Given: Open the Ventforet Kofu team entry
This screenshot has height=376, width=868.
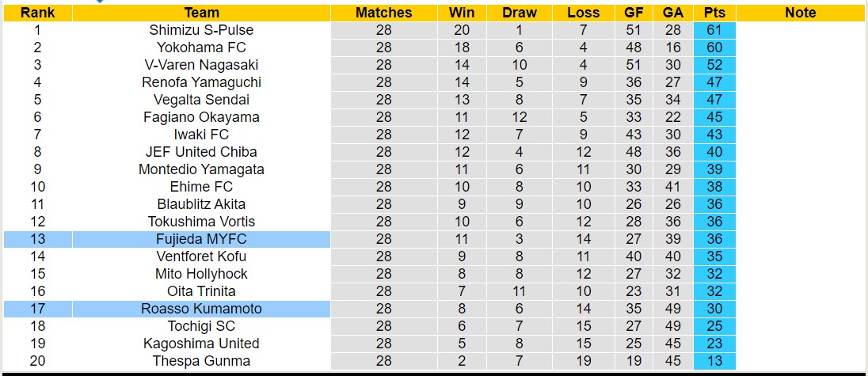Looking at the screenshot, I should click(x=201, y=256).
